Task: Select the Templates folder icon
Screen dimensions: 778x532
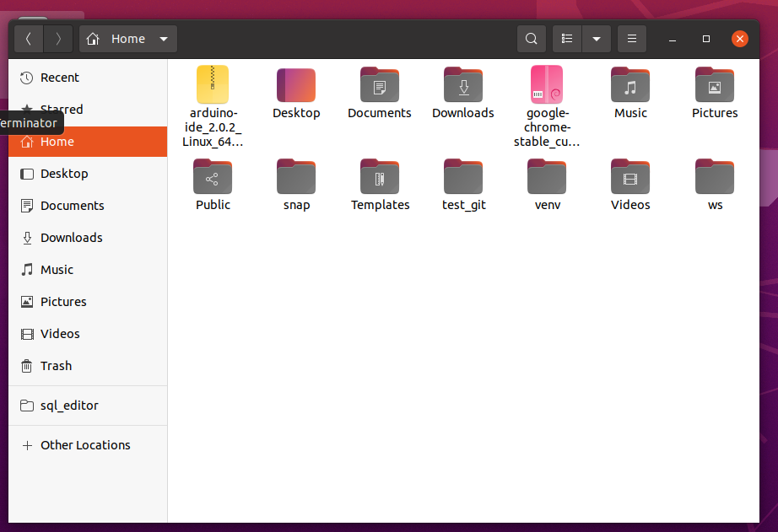Action: [380, 177]
